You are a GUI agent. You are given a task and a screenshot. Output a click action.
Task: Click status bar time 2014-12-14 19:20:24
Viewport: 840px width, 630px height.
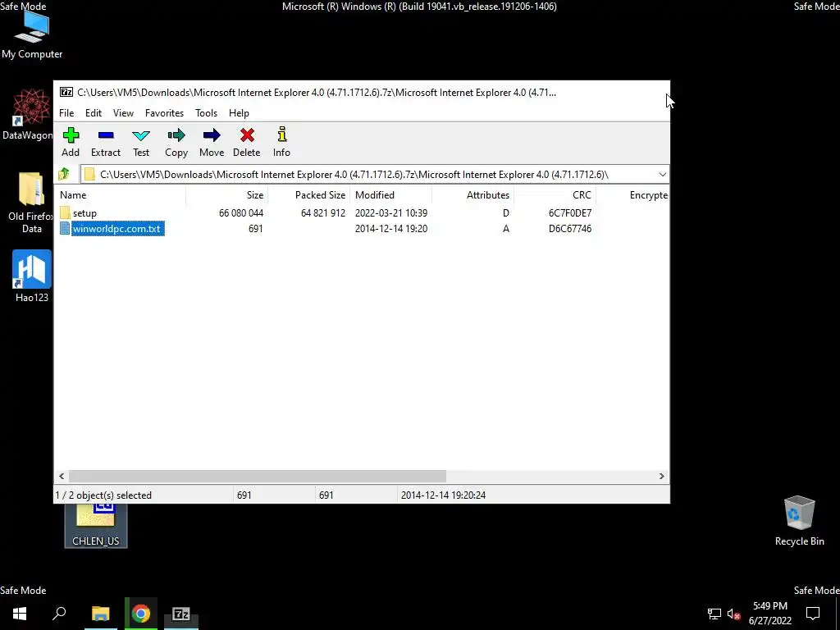[443, 495]
